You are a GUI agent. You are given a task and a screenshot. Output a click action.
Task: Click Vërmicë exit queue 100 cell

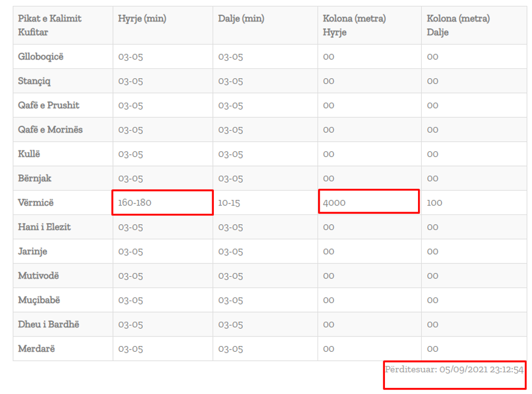pos(434,202)
